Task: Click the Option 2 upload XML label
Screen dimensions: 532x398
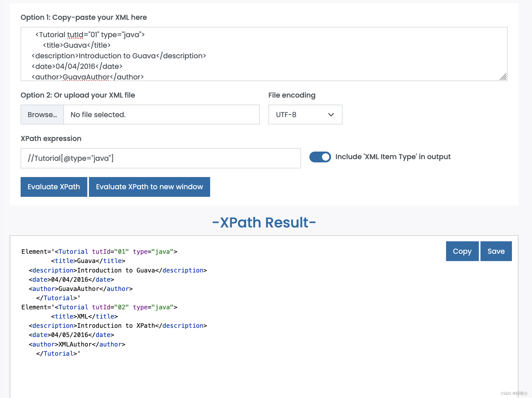Action: coord(78,95)
